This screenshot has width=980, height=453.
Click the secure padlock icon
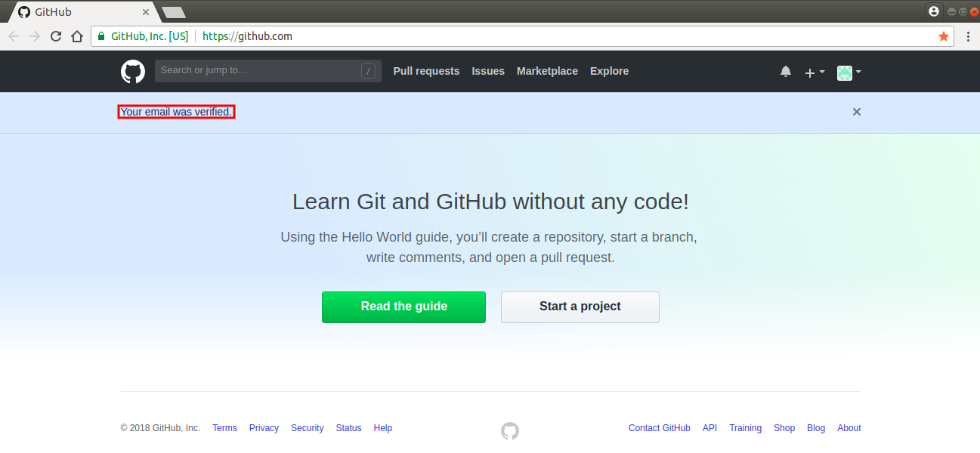(101, 36)
